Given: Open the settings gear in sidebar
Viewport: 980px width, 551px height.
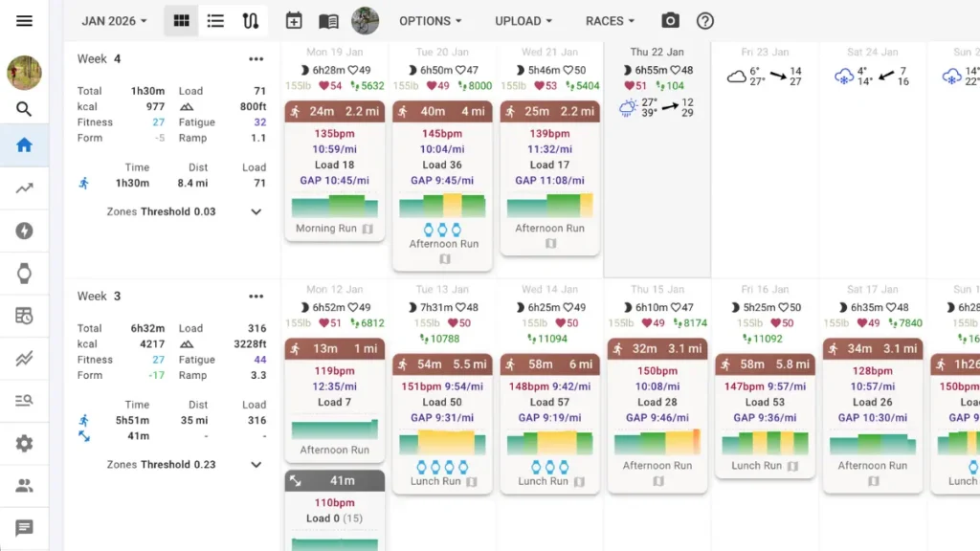Looking at the screenshot, I should pos(24,443).
